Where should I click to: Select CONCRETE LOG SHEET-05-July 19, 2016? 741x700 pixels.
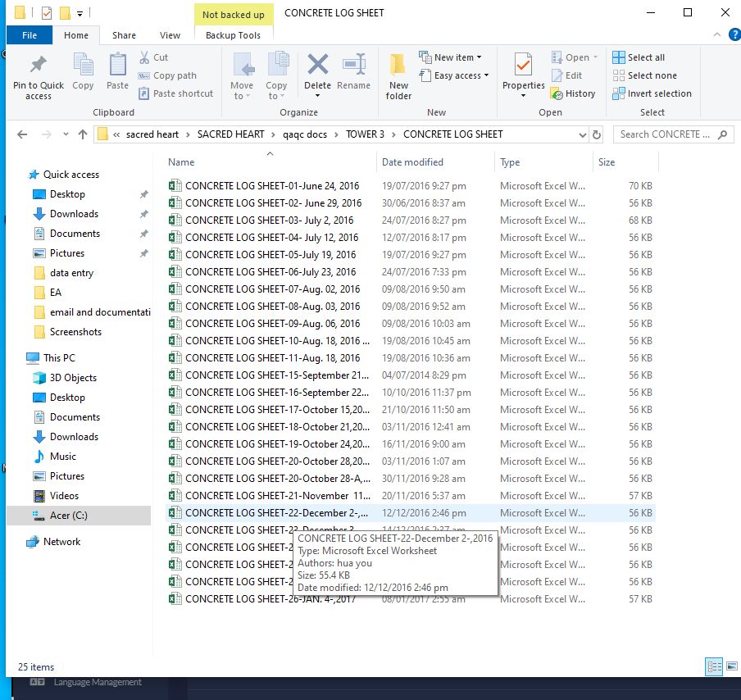(270, 255)
